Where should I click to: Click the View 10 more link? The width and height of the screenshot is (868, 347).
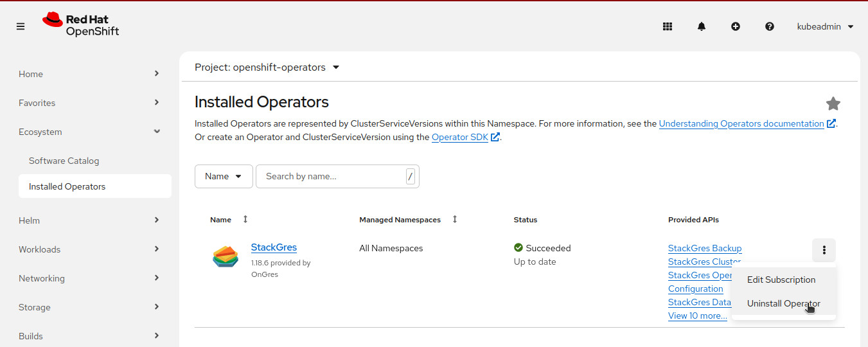click(698, 316)
